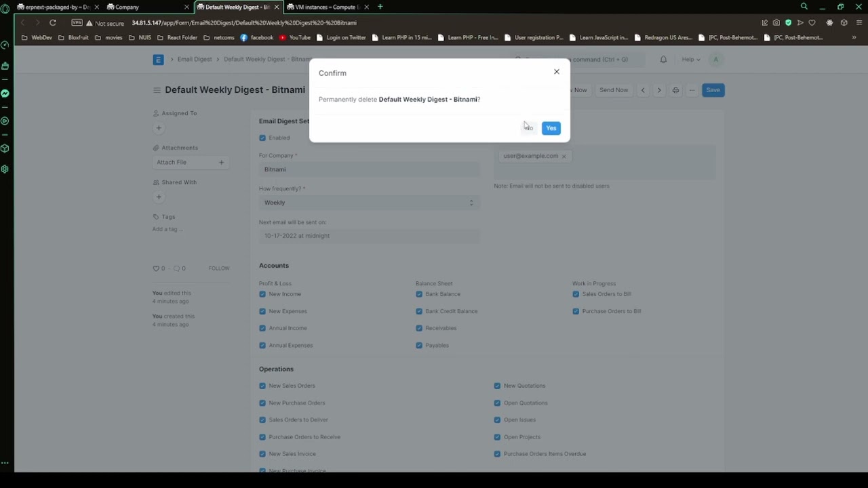The height and width of the screenshot is (488, 868).
Task: Close the Confirm dialog with X
Action: coord(557,72)
